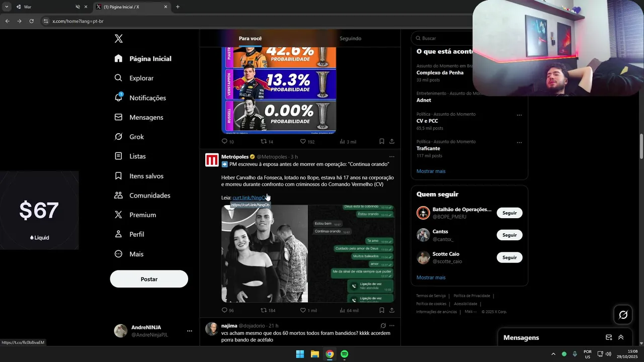This screenshot has width=644, height=362.
Task: Open Metrópoles profile avatar
Action: coord(212,160)
